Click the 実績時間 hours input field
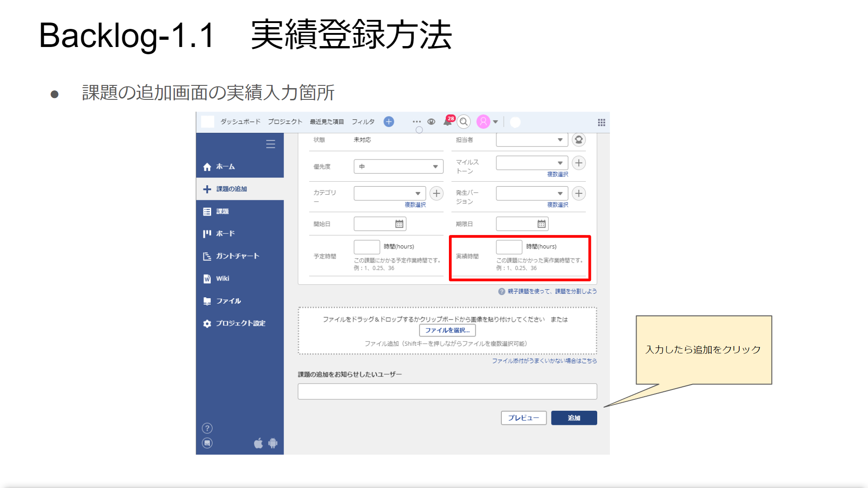The height and width of the screenshot is (488, 868). coord(509,247)
